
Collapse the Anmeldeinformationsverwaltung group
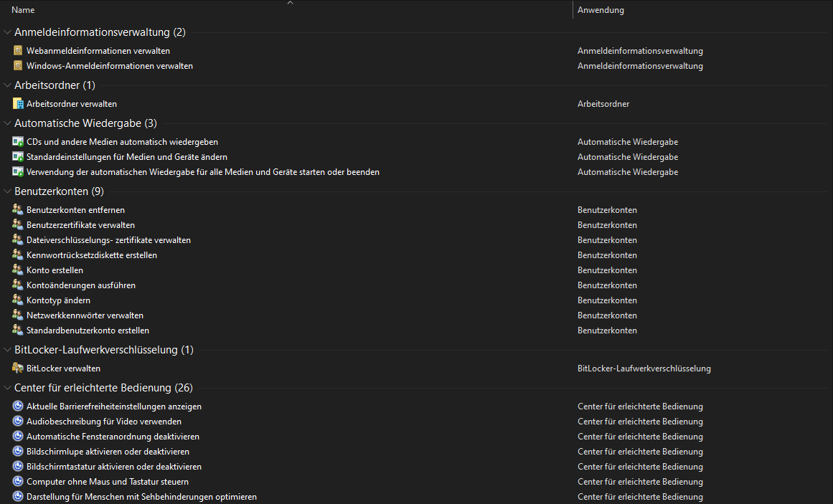[x=7, y=32]
